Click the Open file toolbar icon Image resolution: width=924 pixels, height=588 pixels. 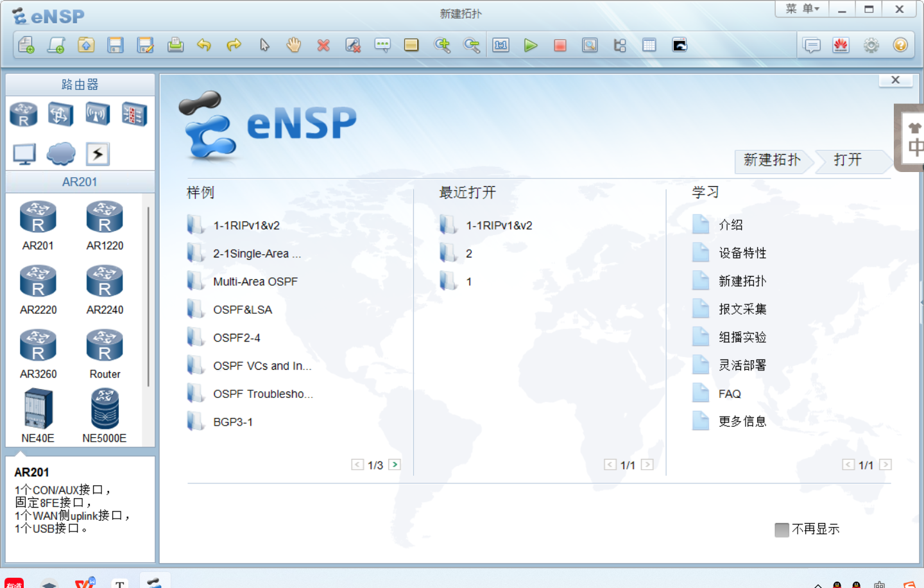point(86,45)
